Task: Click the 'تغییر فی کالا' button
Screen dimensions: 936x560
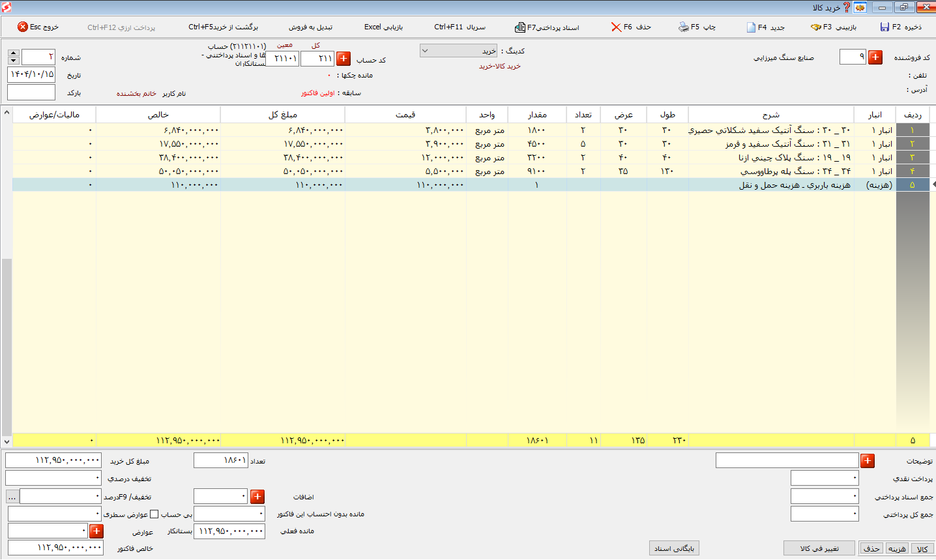Action: coord(819,548)
